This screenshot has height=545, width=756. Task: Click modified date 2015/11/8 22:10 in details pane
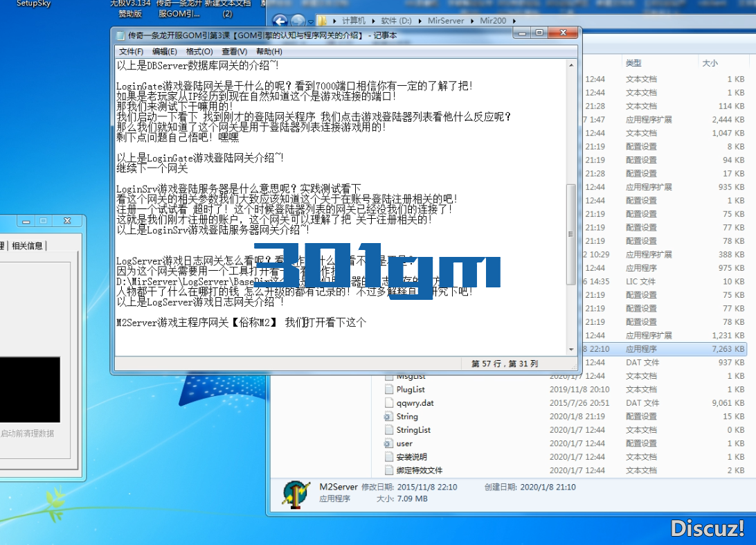[426, 487]
